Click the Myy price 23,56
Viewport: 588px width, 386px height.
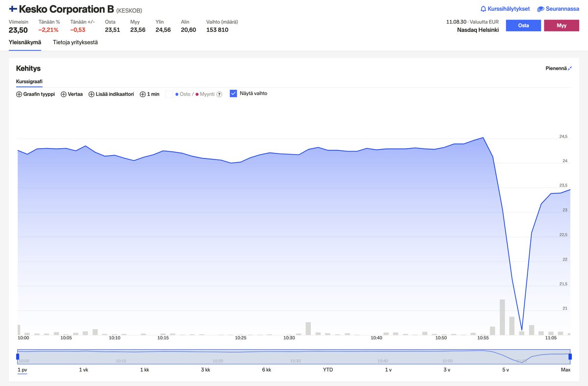(x=138, y=30)
